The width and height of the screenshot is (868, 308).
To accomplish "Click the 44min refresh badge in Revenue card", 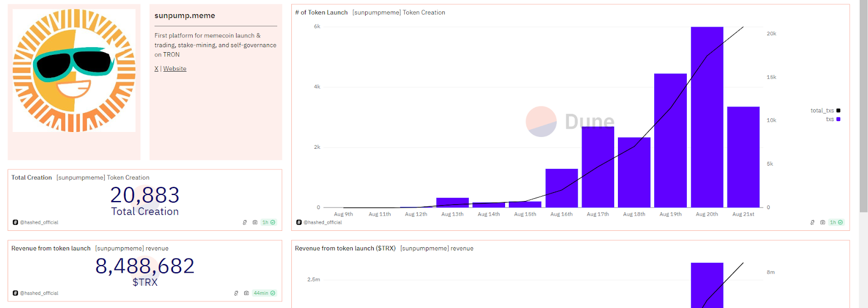I will (264, 293).
